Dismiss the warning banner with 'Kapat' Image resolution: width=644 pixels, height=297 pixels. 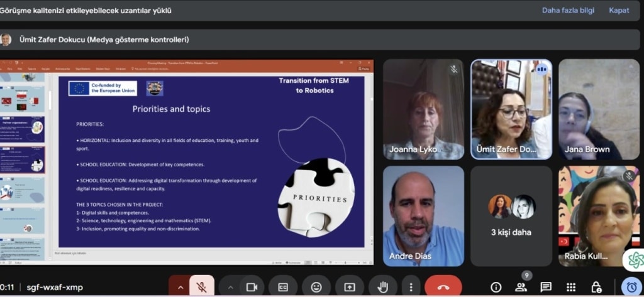click(x=619, y=11)
